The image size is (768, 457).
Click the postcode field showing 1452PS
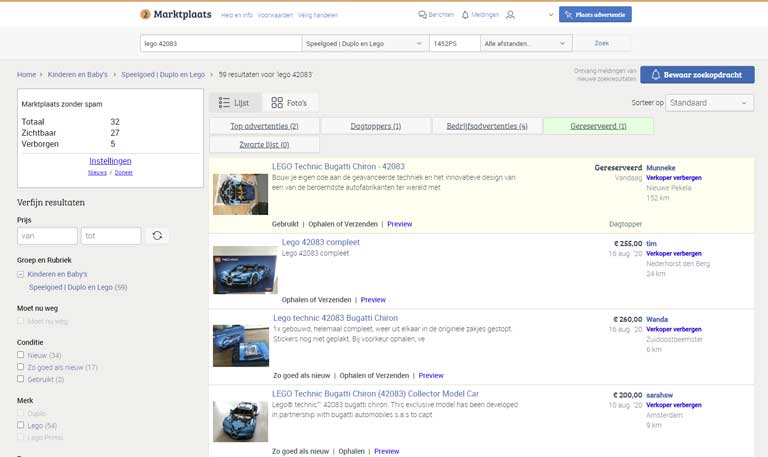455,43
